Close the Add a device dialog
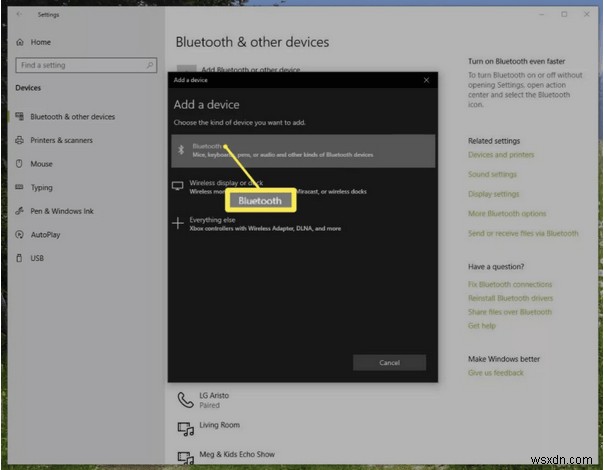Viewport: 604px width, 470px height. 426,80
